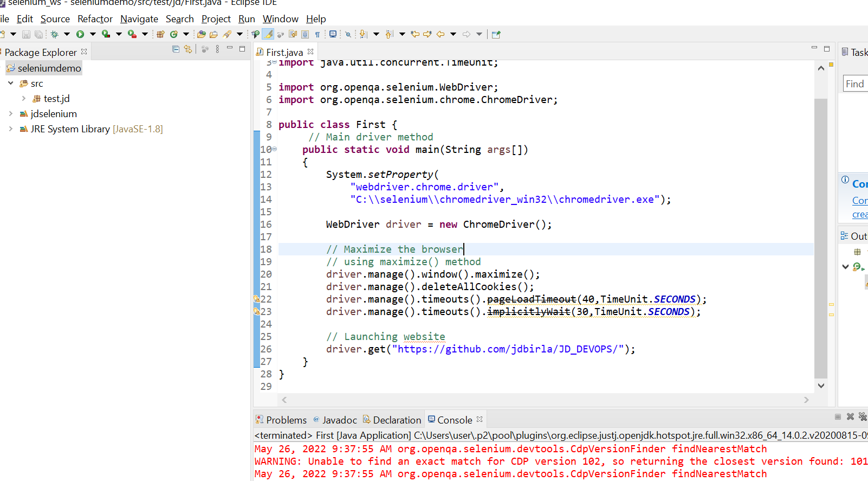Click the Search flashlight toolbar icon

(227, 34)
